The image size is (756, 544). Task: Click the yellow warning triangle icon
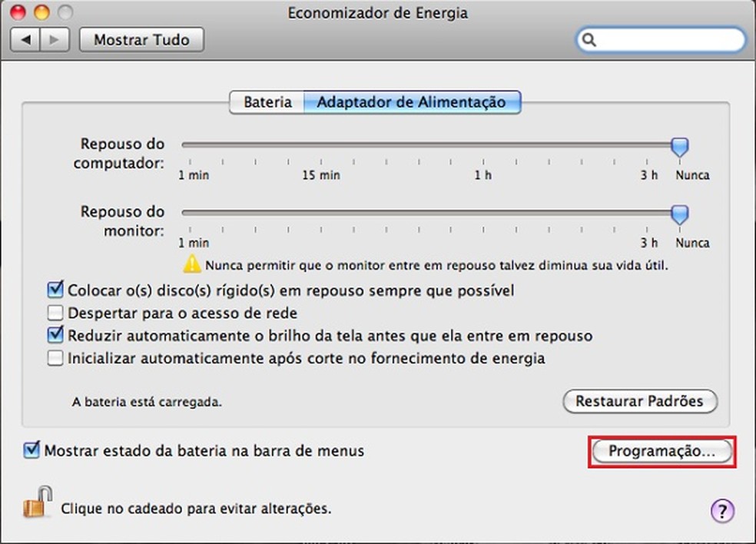192,264
